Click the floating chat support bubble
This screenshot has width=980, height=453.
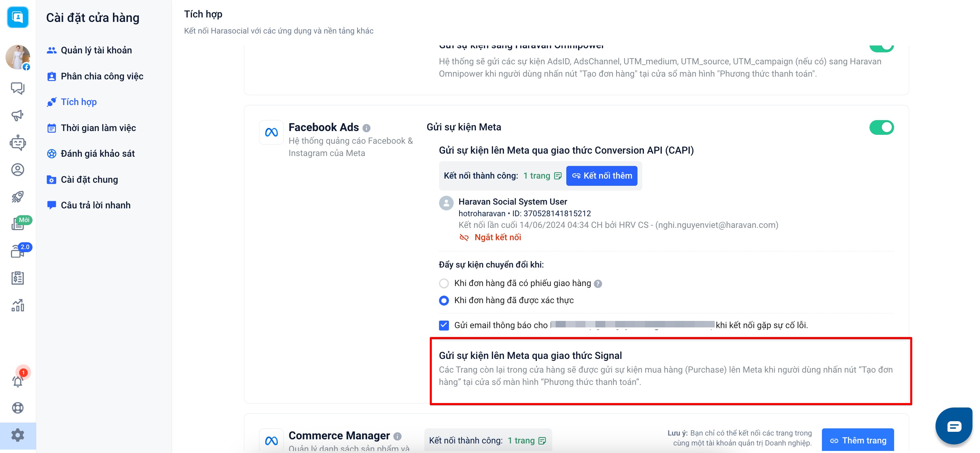click(x=953, y=426)
